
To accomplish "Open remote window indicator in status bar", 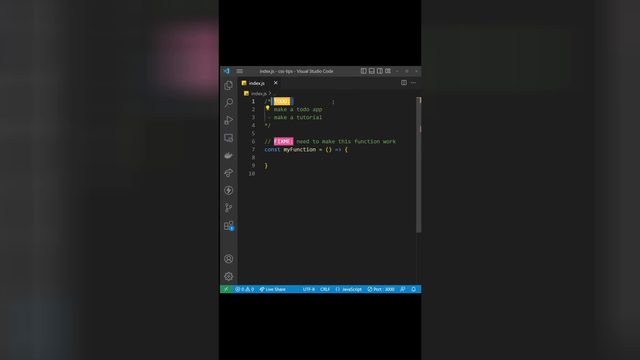I will 226,289.
